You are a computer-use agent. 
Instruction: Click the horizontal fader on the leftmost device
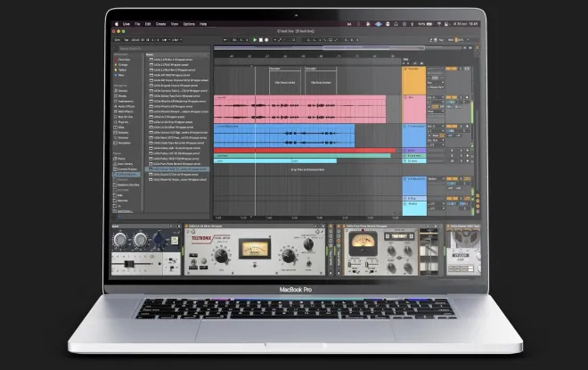pos(129,264)
